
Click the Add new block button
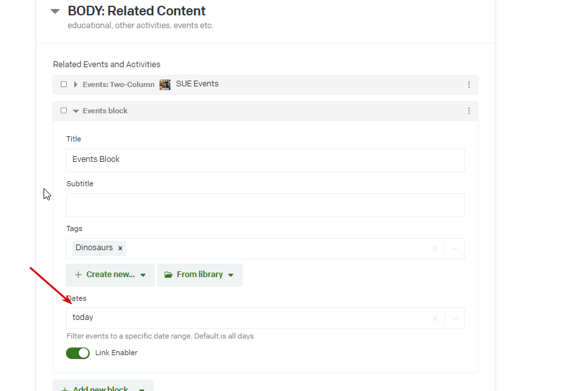(x=102, y=387)
